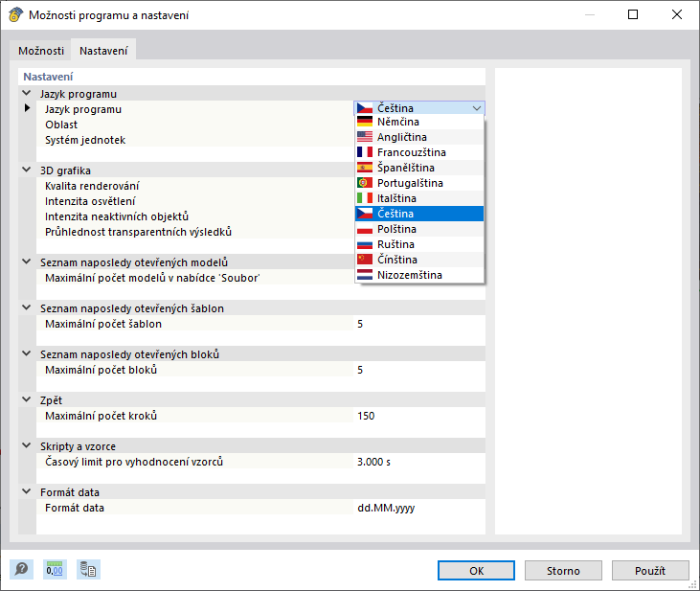
Task: Edit Maximální počet šablon value 5
Action: (x=419, y=324)
